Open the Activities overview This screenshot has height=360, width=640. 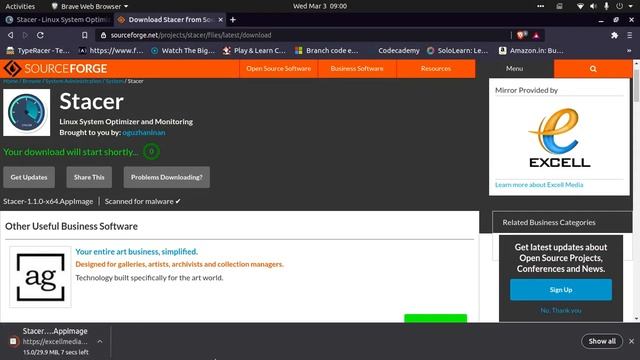20,6
